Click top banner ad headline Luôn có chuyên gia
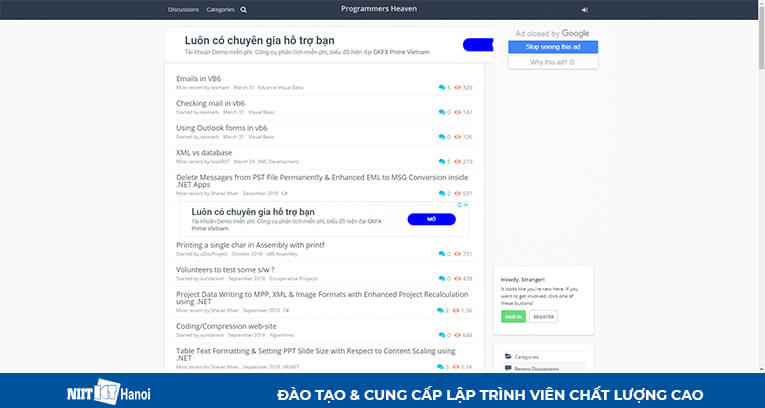 tap(260, 41)
